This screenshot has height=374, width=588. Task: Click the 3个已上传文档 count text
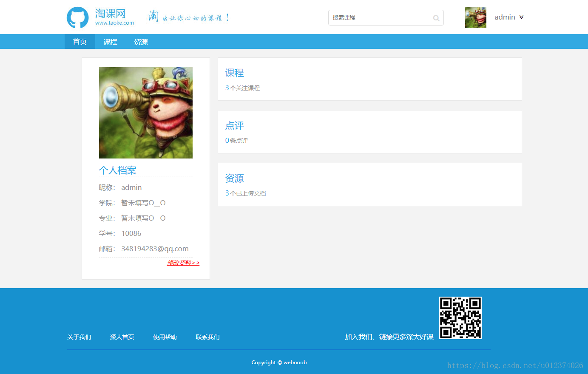pyautogui.click(x=245, y=193)
